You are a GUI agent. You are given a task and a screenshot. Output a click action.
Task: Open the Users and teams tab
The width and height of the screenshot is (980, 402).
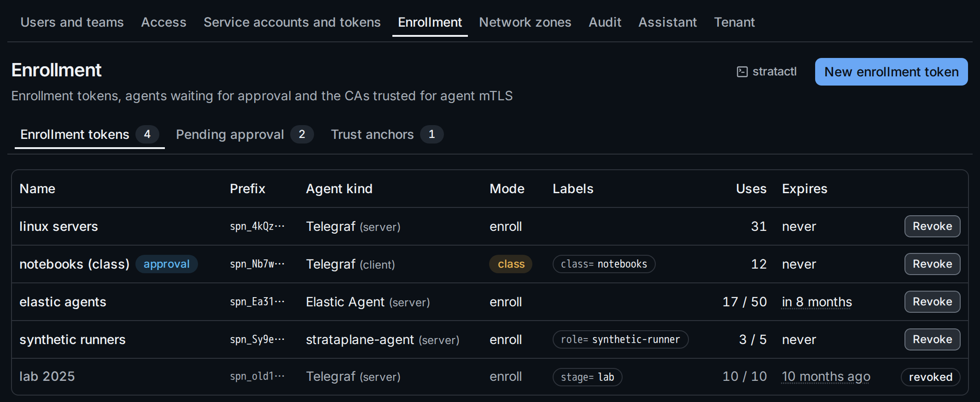[72, 22]
